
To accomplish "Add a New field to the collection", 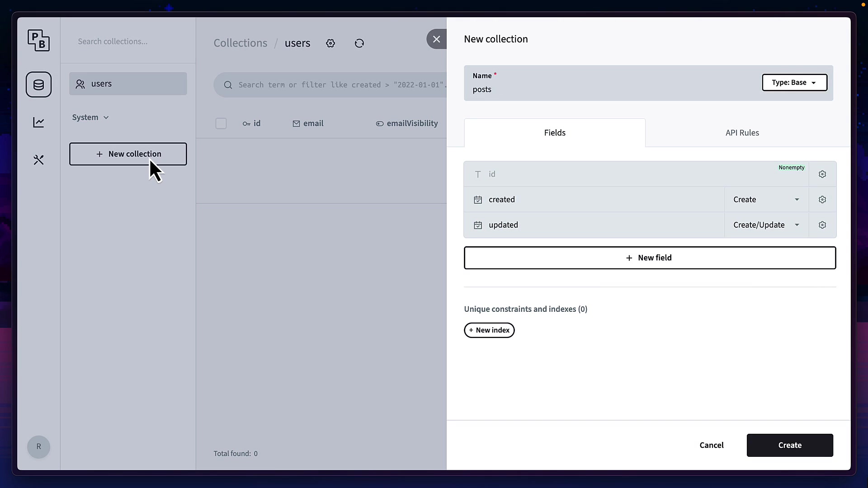I will pyautogui.click(x=650, y=258).
